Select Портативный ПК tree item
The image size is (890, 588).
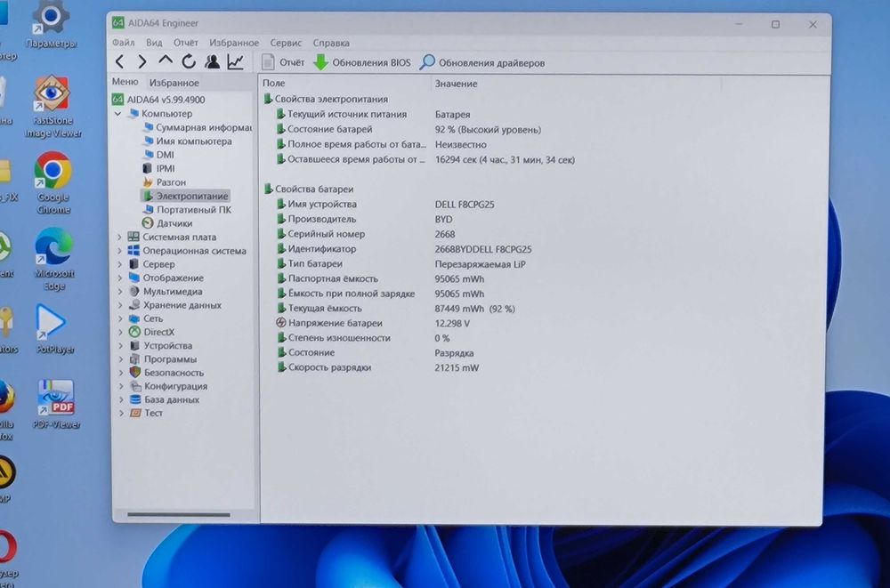187,209
